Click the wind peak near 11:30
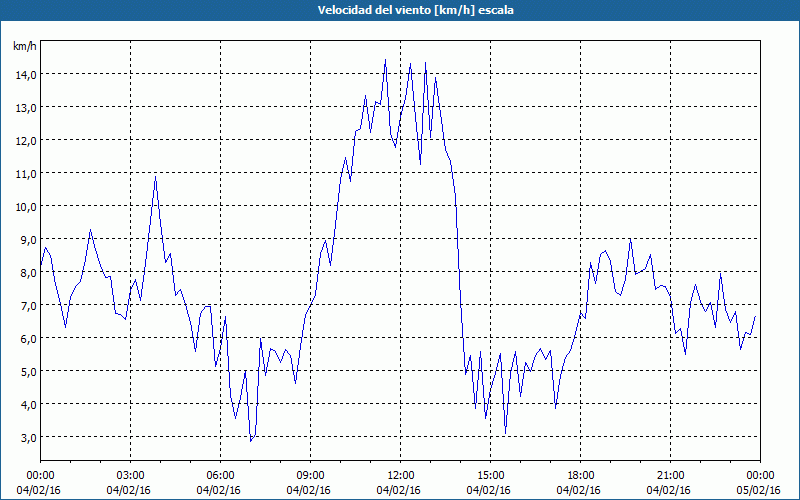 (385, 60)
